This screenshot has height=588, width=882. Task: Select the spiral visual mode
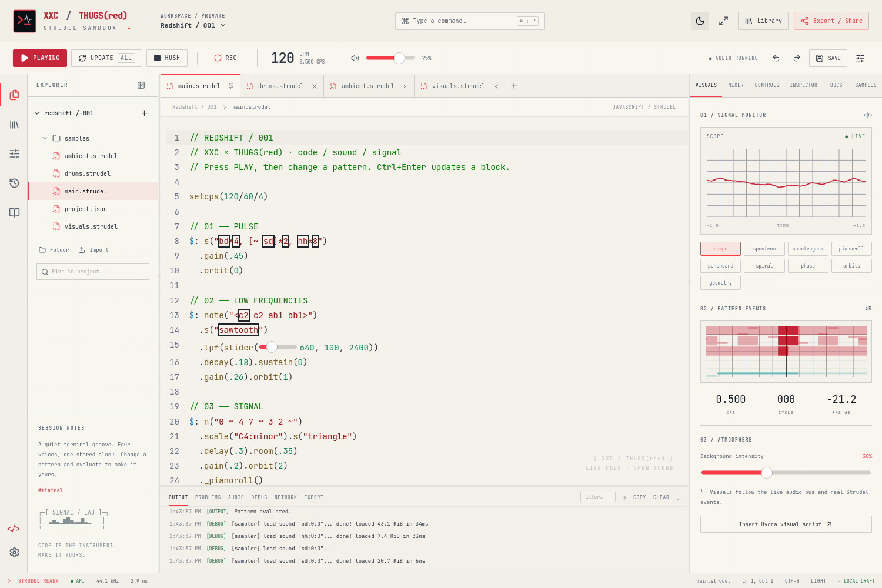pos(764,266)
